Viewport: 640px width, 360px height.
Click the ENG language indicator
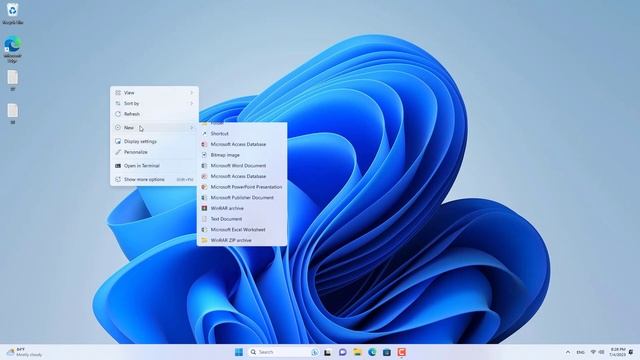click(x=580, y=352)
